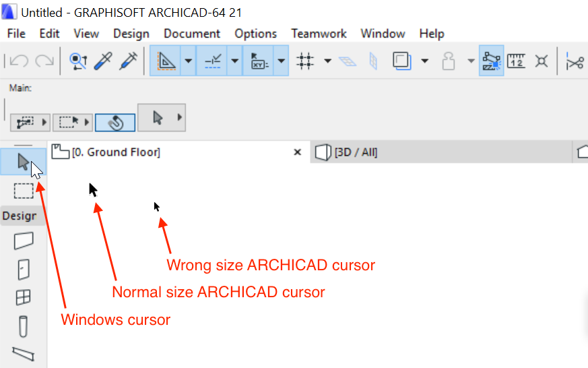Open the Options menu

255,34
